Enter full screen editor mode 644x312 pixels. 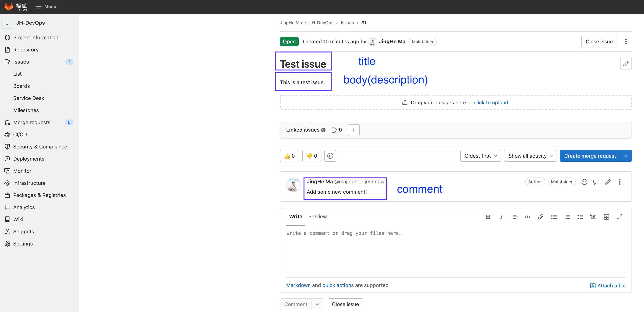pos(620,217)
